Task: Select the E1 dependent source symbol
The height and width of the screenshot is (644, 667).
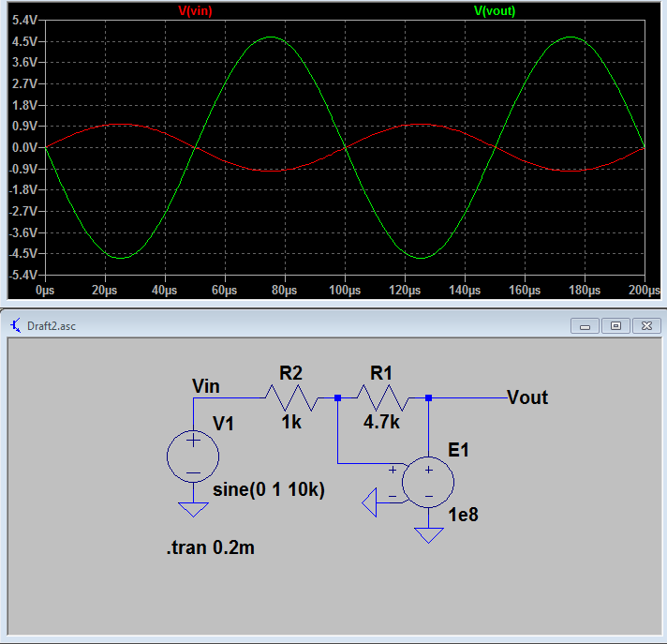Action: (428, 482)
